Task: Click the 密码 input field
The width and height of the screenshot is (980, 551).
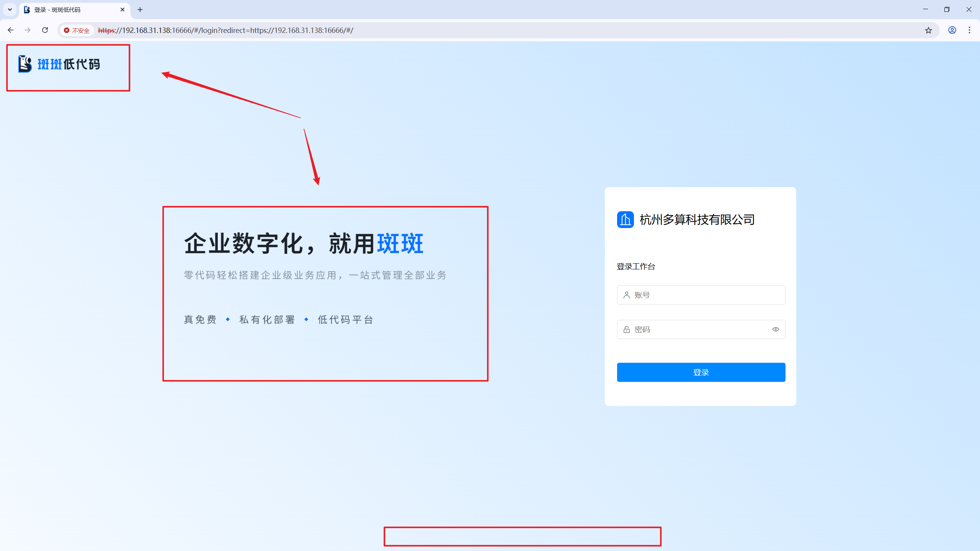Action: pos(697,329)
